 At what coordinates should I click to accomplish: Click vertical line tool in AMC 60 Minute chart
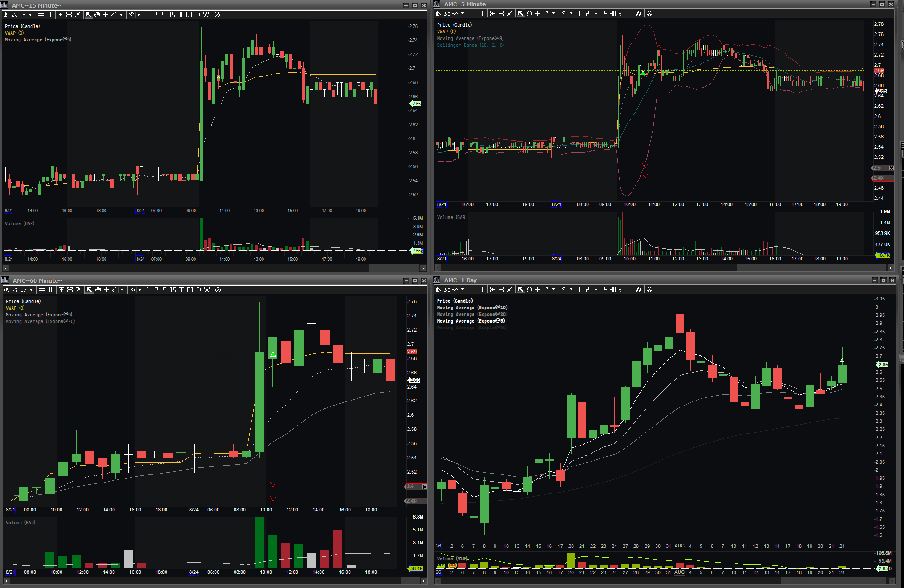pyautogui.click(x=51, y=290)
